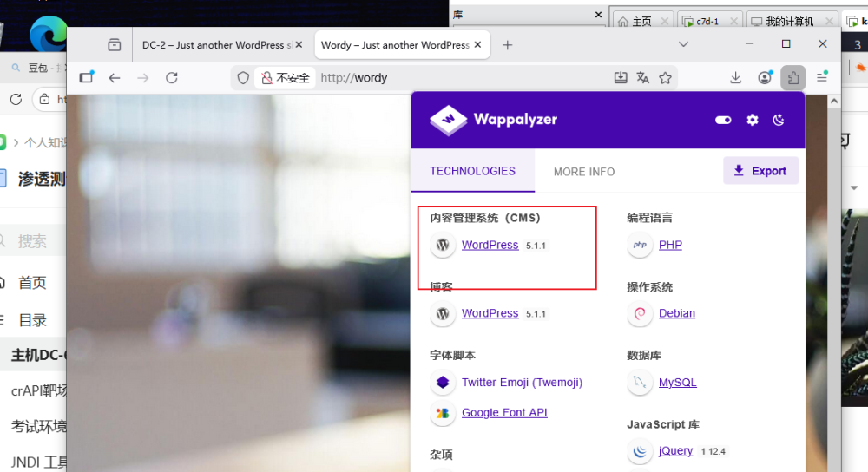Screen dimensions: 868x472
Task: Click the Wappalyzer logo
Action: [494, 120]
